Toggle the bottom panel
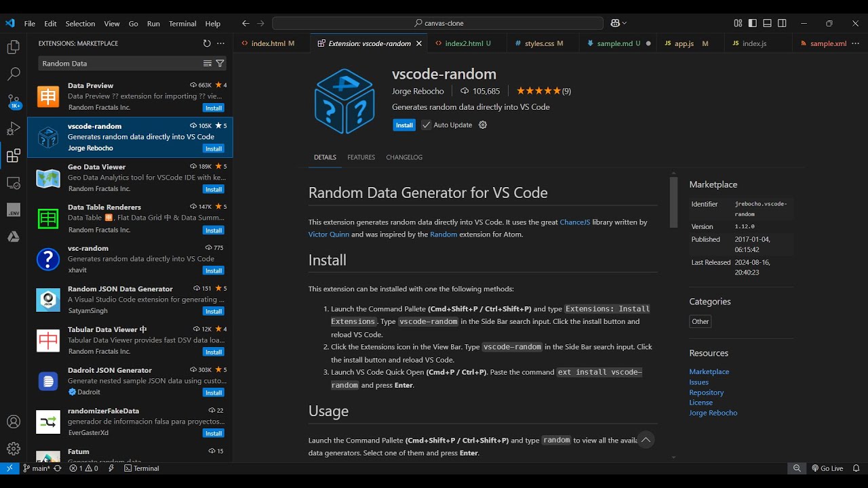The image size is (868, 488). 767,23
